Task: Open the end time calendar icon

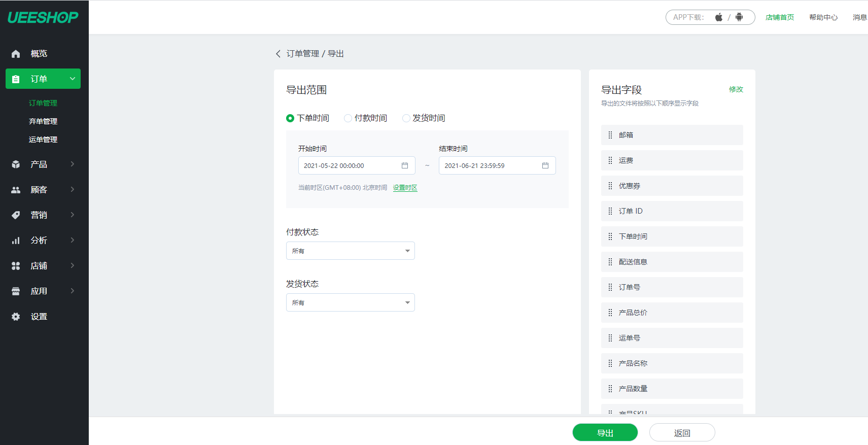Action: [x=545, y=165]
